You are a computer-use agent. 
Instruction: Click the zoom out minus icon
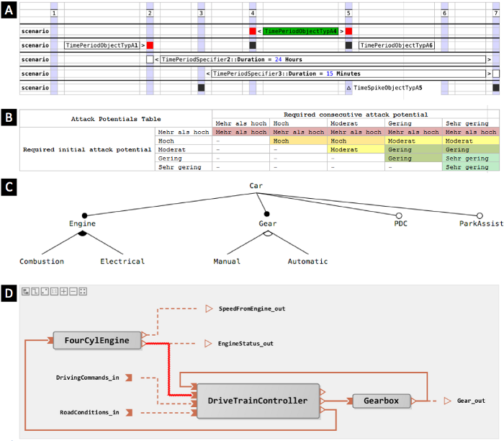(x=73, y=292)
